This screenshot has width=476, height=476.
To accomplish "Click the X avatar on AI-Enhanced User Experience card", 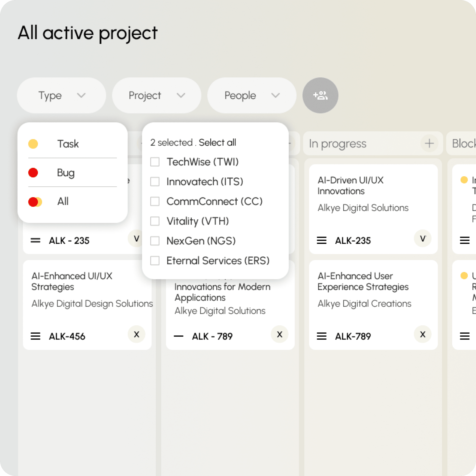I will 423,334.
